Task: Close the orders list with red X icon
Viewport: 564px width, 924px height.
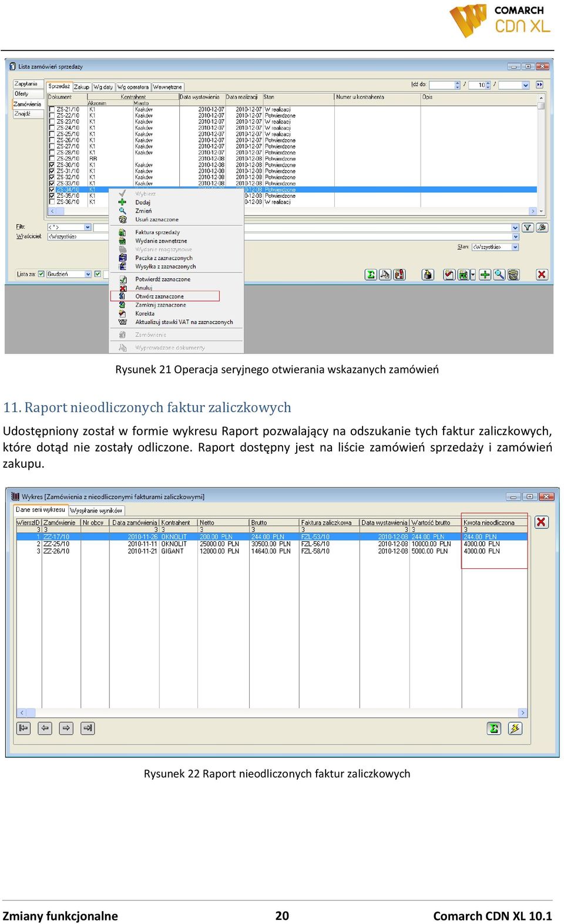Action: 542,275
